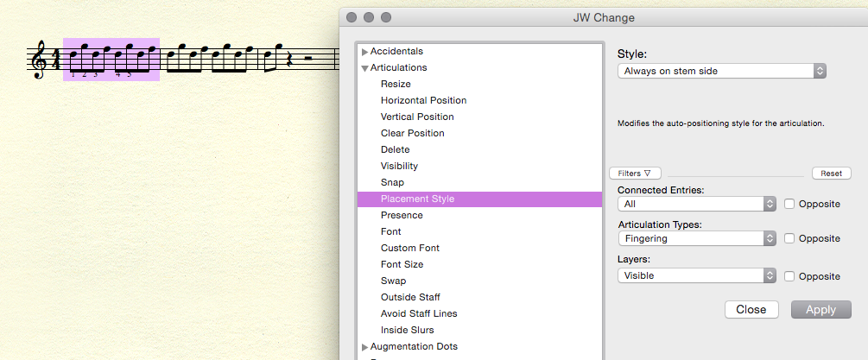
Task: Open Connected Entries dropdown
Action: [x=697, y=204]
